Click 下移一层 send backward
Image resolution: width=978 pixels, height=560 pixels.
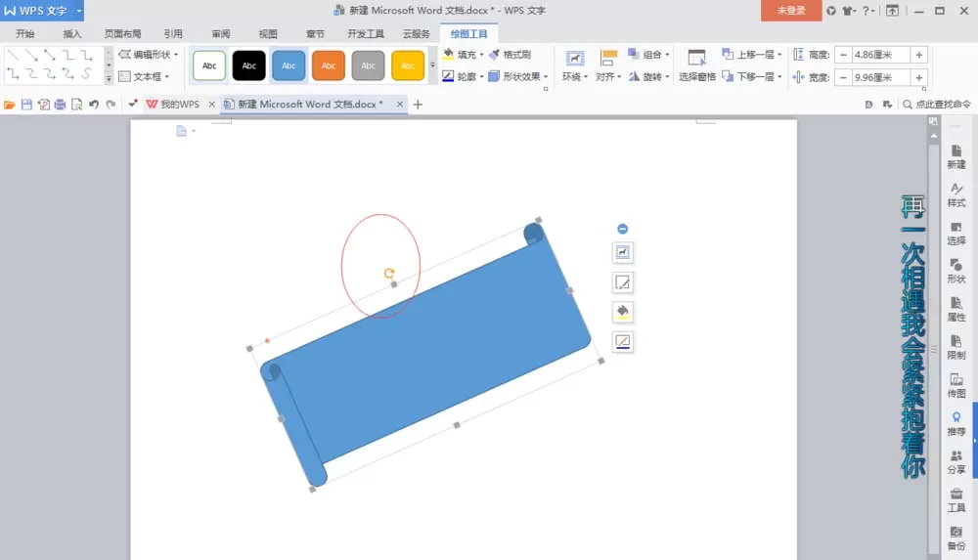(751, 76)
